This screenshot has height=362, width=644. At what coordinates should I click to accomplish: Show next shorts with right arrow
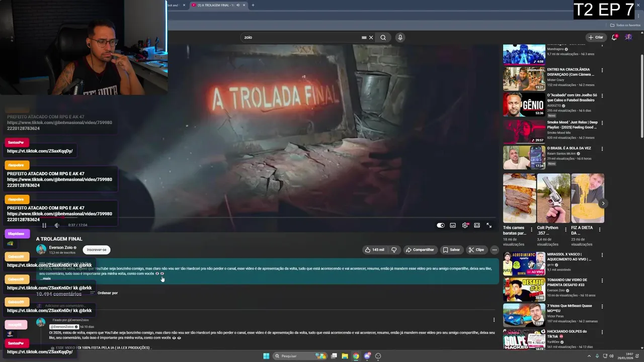tap(603, 204)
